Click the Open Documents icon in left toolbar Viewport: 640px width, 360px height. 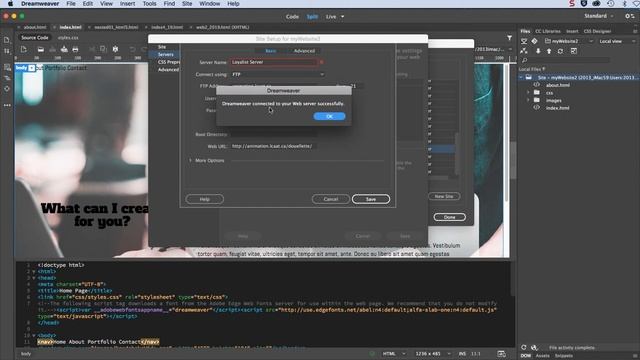point(7,40)
